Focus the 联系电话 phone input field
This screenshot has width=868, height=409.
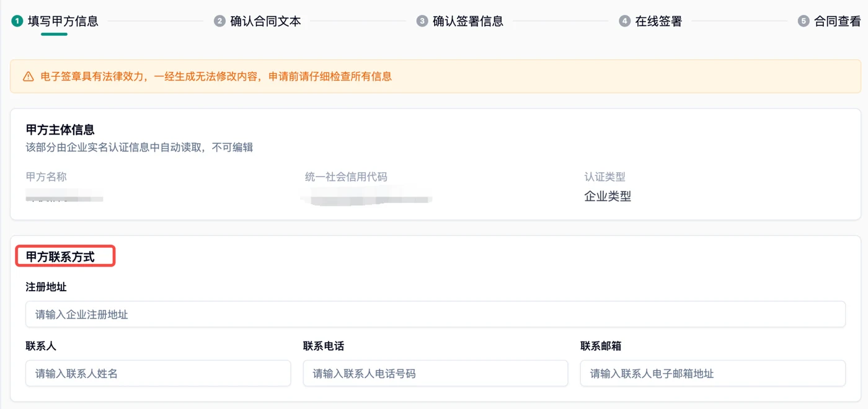coord(435,373)
